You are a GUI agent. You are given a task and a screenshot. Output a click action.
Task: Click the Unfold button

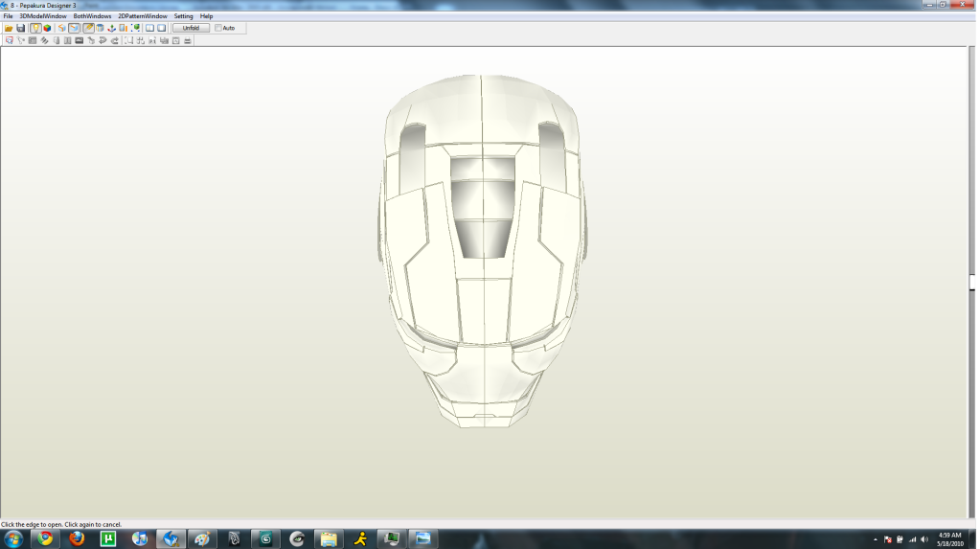click(191, 28)
